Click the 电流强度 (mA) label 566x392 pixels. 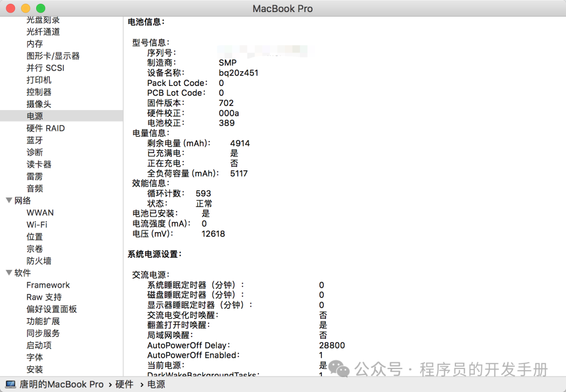(x=161, y=224)
